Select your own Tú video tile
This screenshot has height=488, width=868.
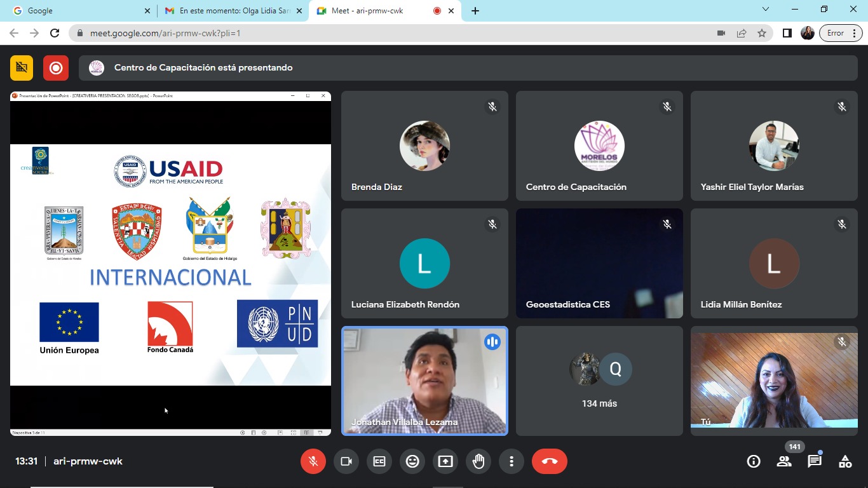(774, 381)
